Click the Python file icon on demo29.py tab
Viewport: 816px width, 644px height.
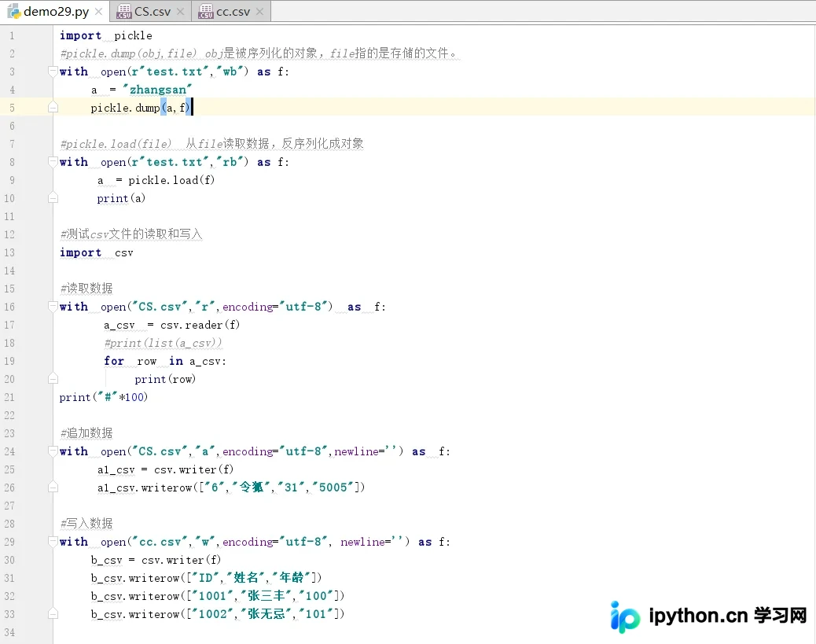pos(14,12)
